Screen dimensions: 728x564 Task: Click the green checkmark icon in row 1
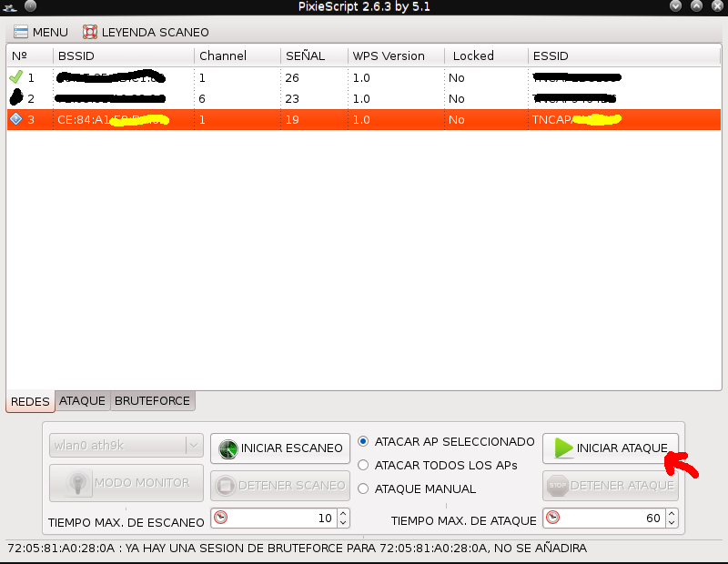pos(15,76)
